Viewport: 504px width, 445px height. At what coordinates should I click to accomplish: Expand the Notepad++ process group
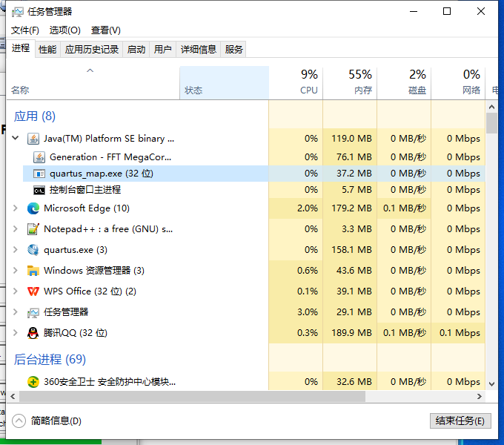coord(15,229)
